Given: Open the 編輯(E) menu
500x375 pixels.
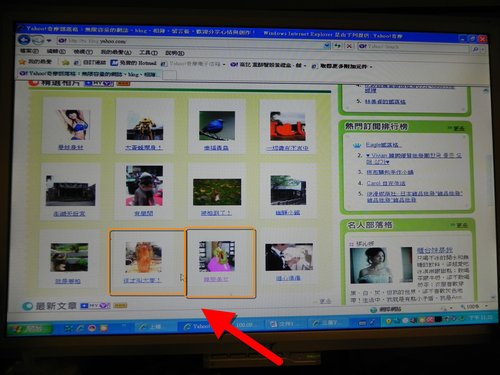Looking at the screenshot, I should (x=56, y=51).
